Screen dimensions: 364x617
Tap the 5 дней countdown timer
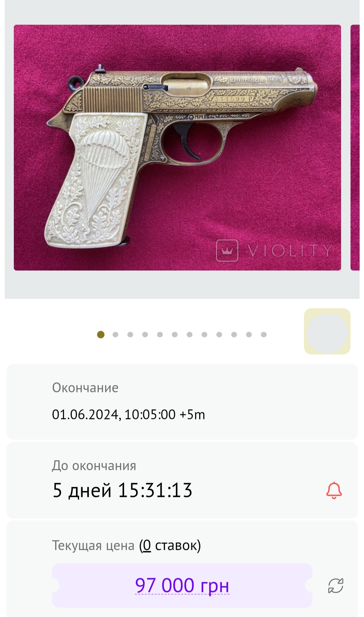(122, 490)
